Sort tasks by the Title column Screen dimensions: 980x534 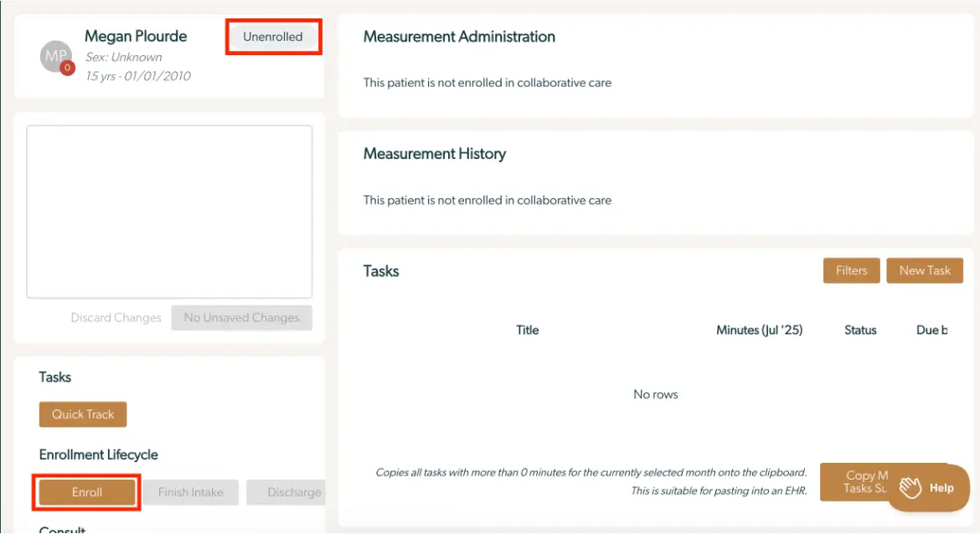click(527, 329)
